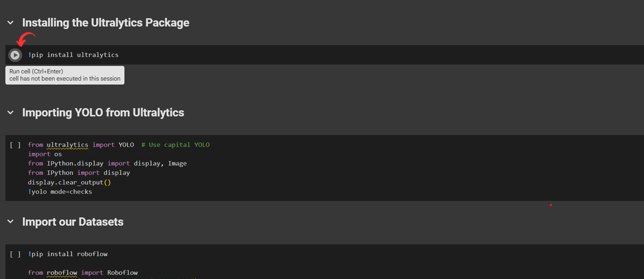Click the line 'from ultralytics import YOLO'
644x279 pixels.
[81, 145]
